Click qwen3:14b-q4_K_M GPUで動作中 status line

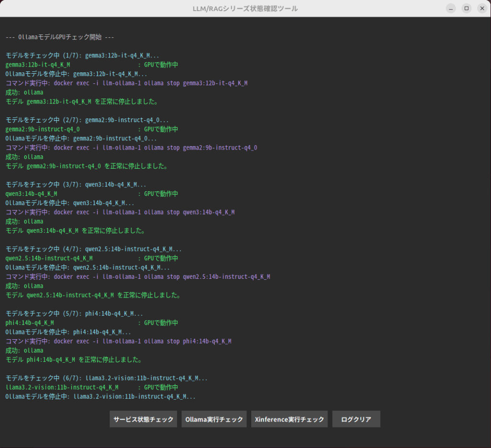pos(92,194)
